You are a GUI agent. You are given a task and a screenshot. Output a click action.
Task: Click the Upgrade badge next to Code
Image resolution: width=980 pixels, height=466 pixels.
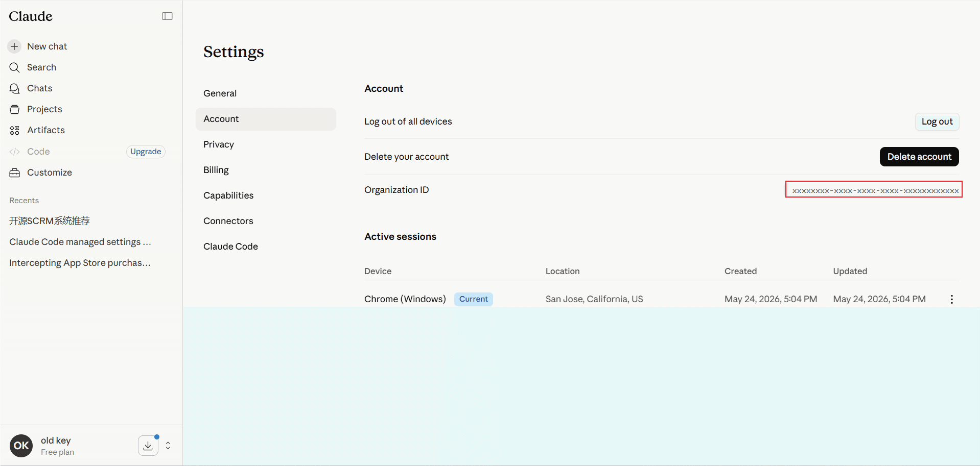(146, 152)
